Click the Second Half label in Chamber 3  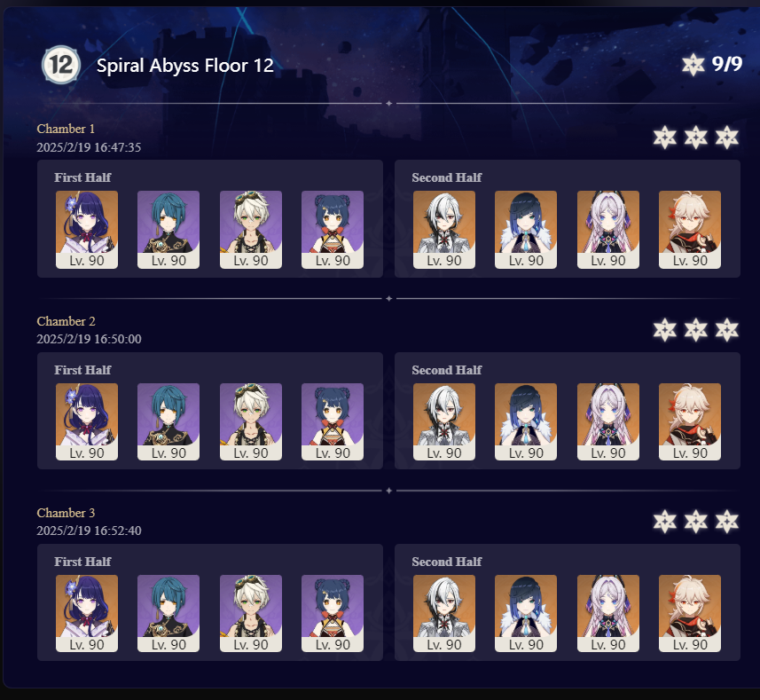pos(446,562)
